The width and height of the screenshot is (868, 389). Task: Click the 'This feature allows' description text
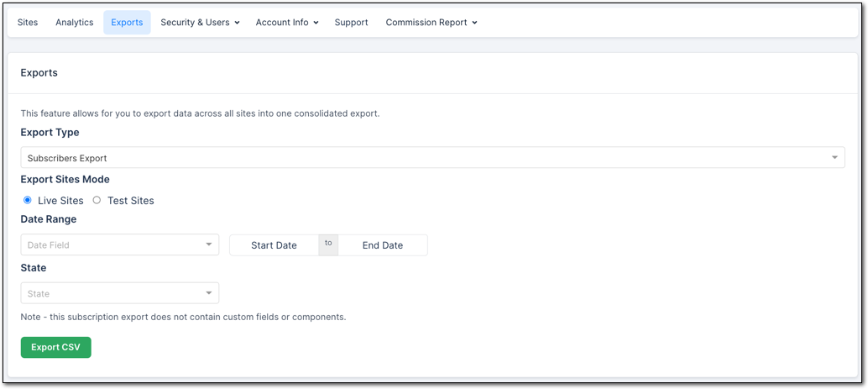(200, 113)
